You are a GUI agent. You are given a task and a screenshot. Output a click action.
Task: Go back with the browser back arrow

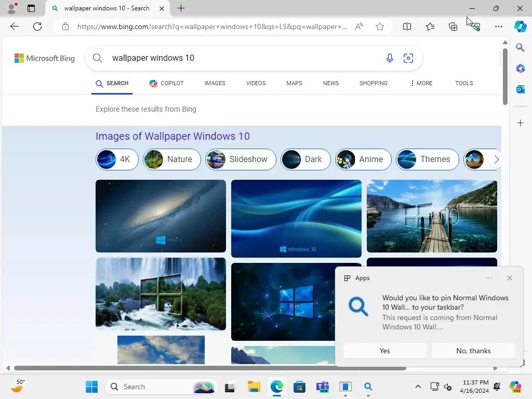pos(14,26)
